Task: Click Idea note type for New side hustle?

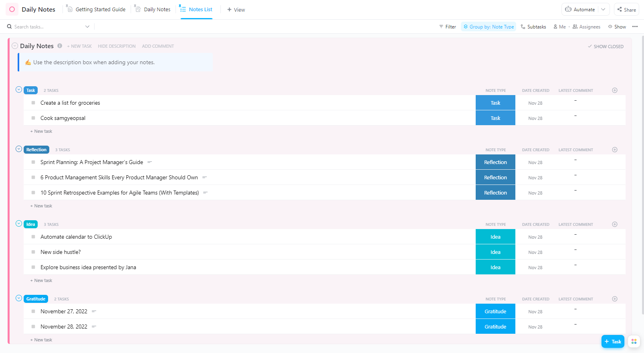Action: (495, 252)
